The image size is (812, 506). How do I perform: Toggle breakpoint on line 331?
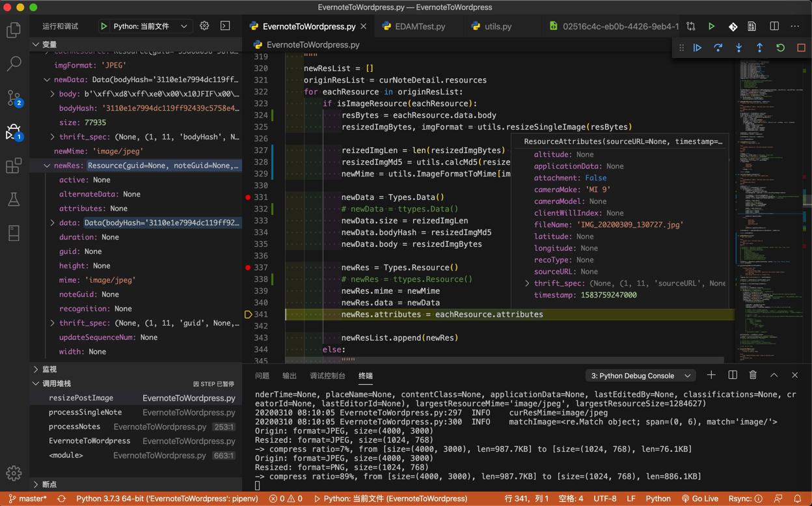tap(248, 197)
